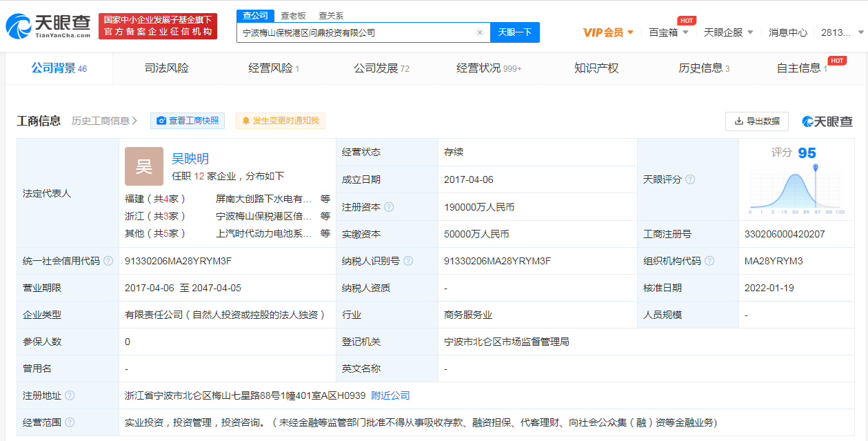The height and width of the screenshot is (441, 868).
Task: Click the organization code MA28YRYM3
Action: (x=774, y=261)
